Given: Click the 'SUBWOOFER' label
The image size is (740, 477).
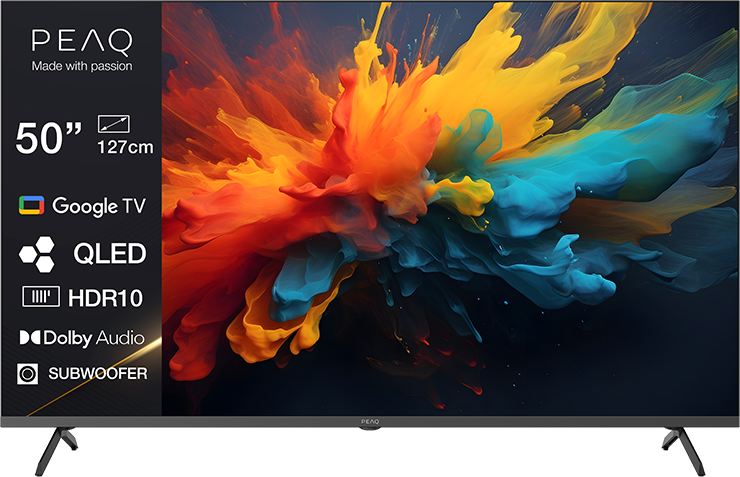Looking at the screenshot, I should pyautogui.click(x=98, y=374).
